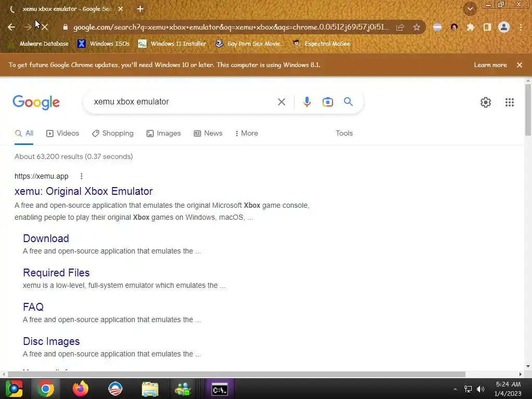Go back to the previous page

click(x=11, y=27)
